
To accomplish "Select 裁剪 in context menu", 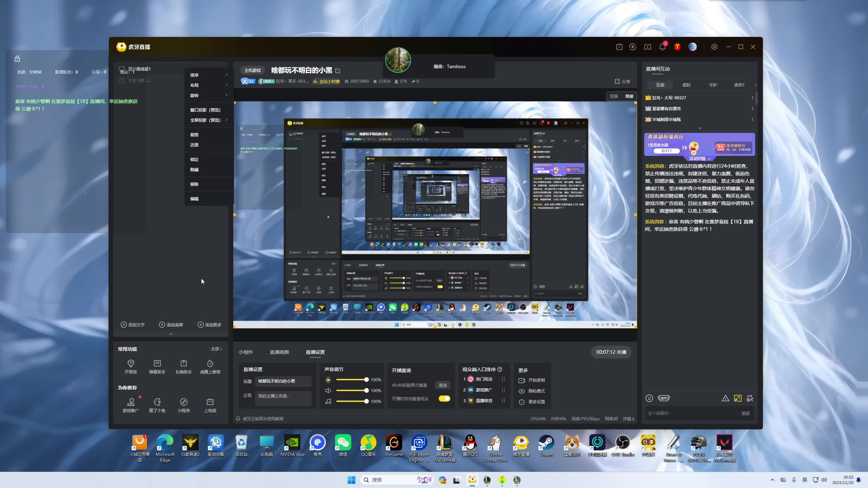I will (194, 135).
